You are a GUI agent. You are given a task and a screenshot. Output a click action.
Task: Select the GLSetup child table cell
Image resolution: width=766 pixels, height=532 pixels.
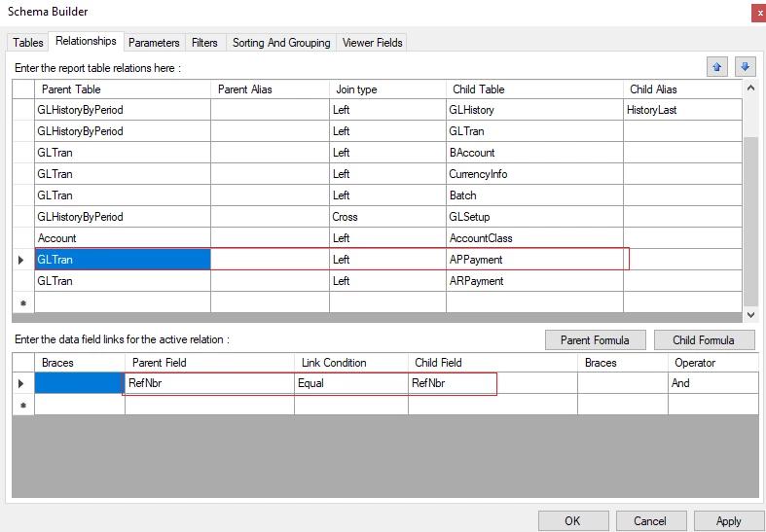534,217
